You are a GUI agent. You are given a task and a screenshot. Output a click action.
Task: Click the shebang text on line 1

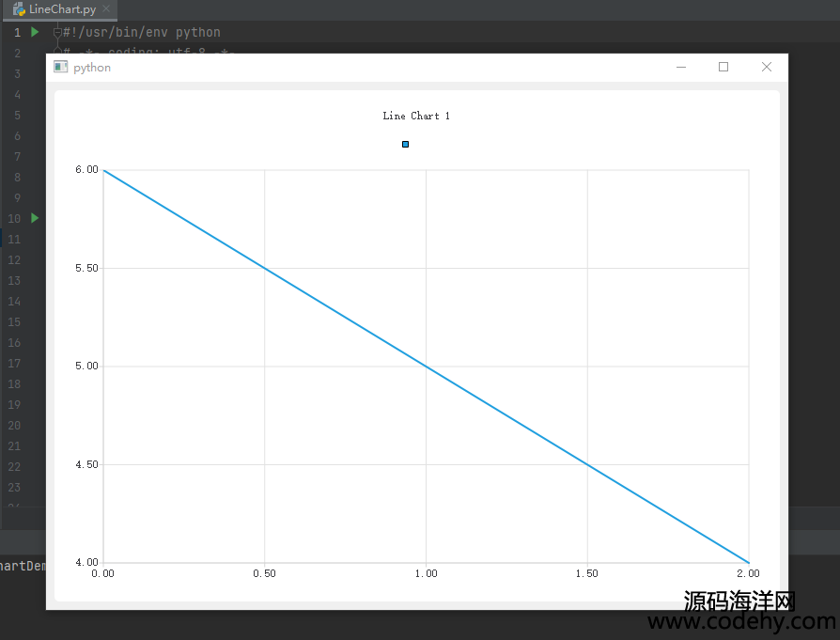coord(142,32)
